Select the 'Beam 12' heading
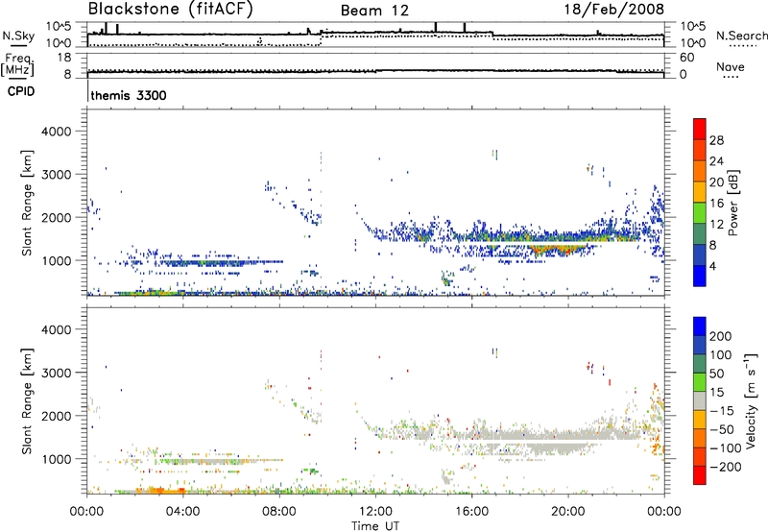Image resolution: width=768 pixels, height=532 pixels. (374, 11)
